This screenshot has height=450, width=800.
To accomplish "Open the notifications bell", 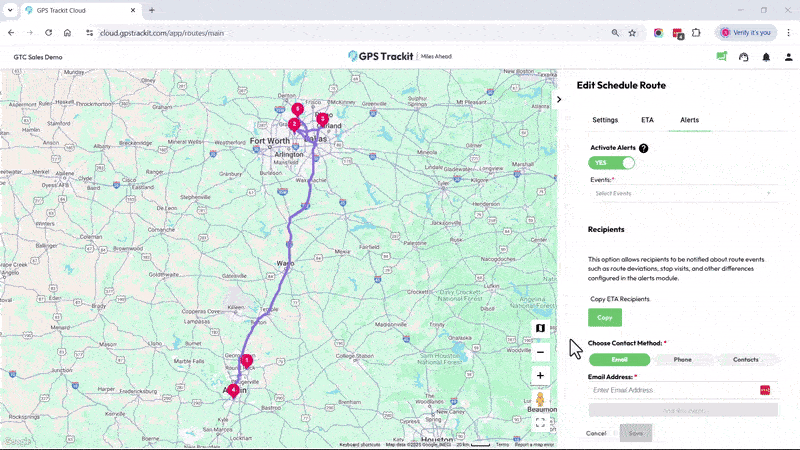I will [x=766, y=57].
